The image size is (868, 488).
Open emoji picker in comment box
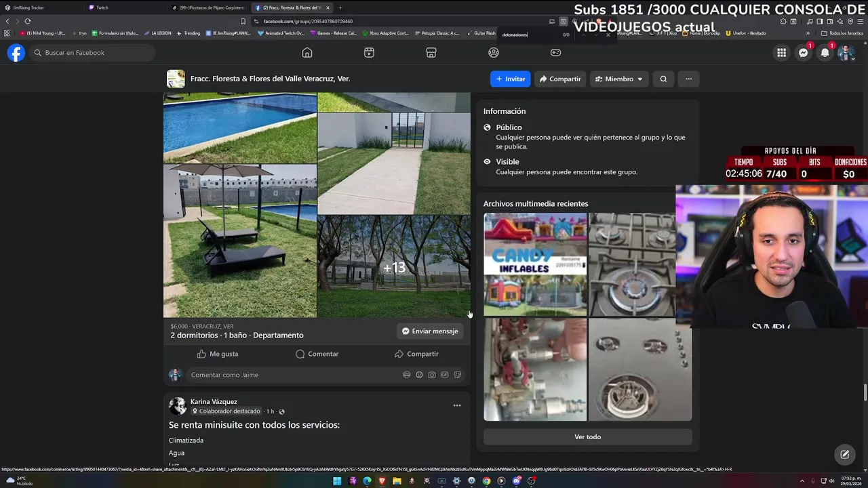[419, 375]
